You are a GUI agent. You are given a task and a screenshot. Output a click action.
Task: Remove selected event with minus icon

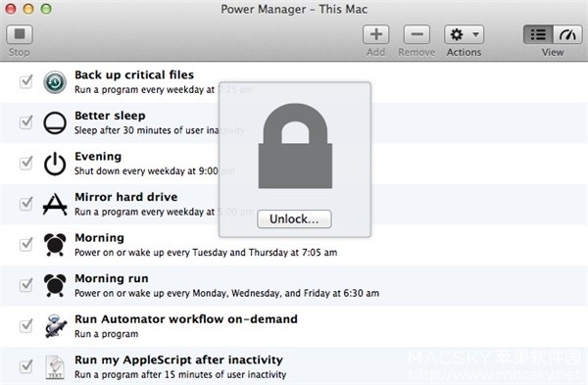[x=416, y=34]
